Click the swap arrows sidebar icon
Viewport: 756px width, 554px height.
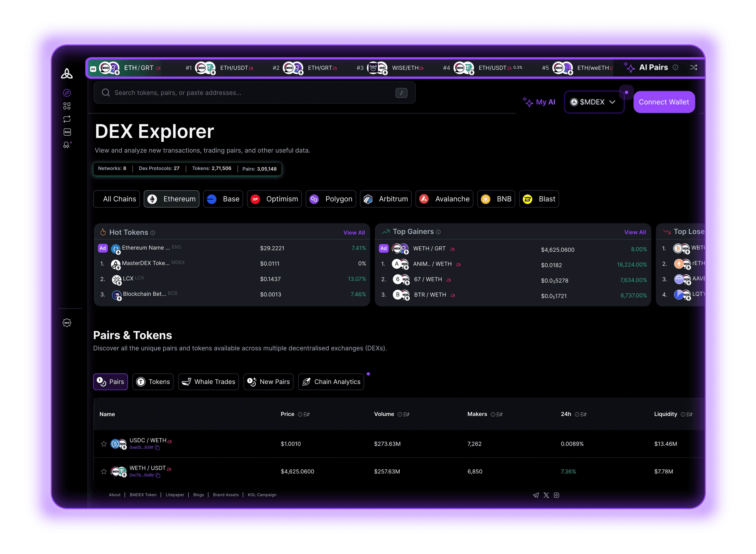point(67,119)
